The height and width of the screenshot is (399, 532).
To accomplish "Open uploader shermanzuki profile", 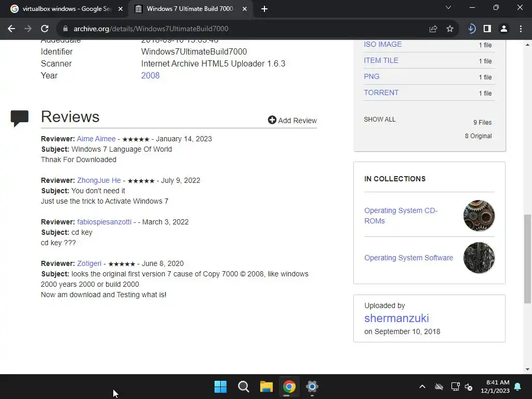I will pyautogui.click(x=396, y=318).
